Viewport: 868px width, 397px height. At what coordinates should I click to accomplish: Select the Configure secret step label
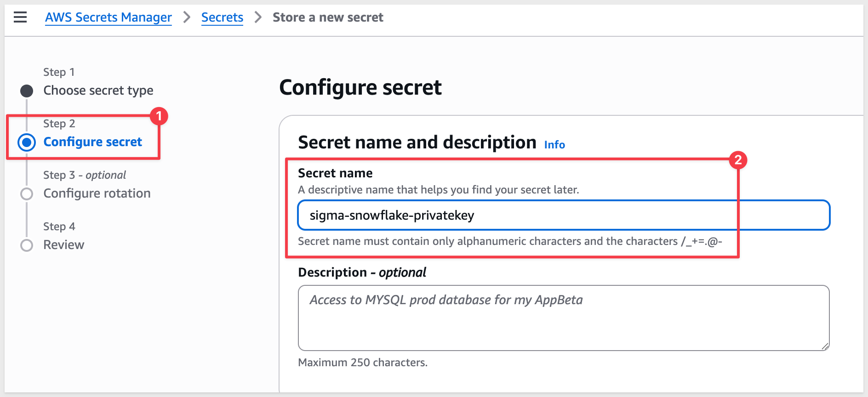click(x=93, y=142)
